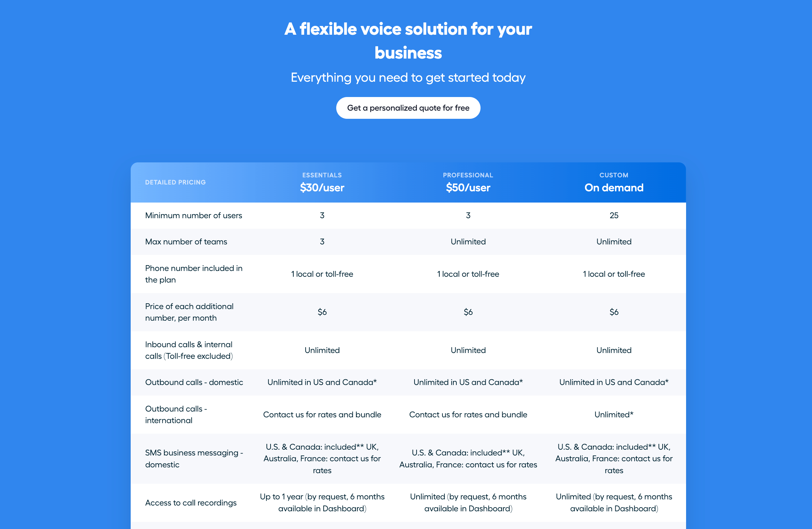Select the SMS business messaging - domestic row
Image resolution: width=812 pixels, height=529 pixels.
(x=194, y=458)
